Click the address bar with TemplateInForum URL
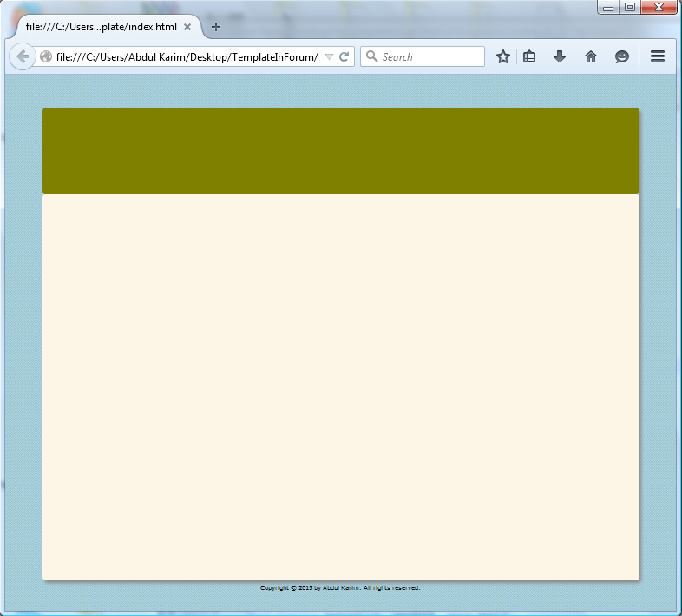Viewport: 682px width, 616px height. tap(187, 57)
